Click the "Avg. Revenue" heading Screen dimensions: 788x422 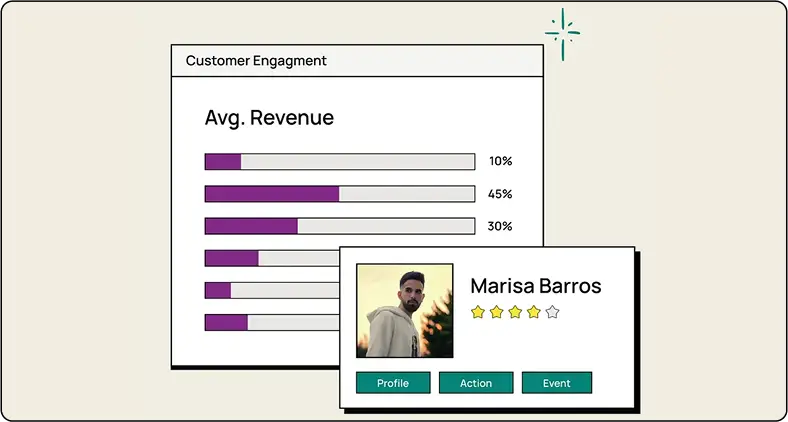tap(269, 118)
